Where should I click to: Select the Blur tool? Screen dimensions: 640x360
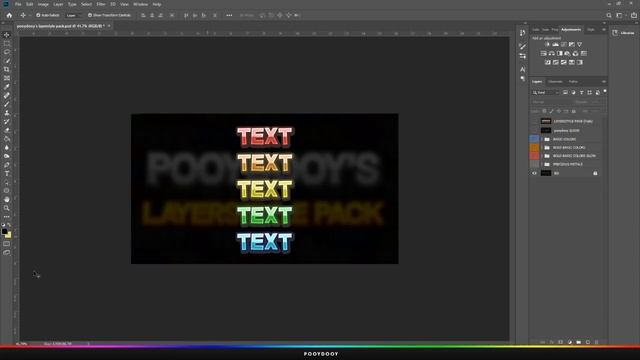click(7, 147)
